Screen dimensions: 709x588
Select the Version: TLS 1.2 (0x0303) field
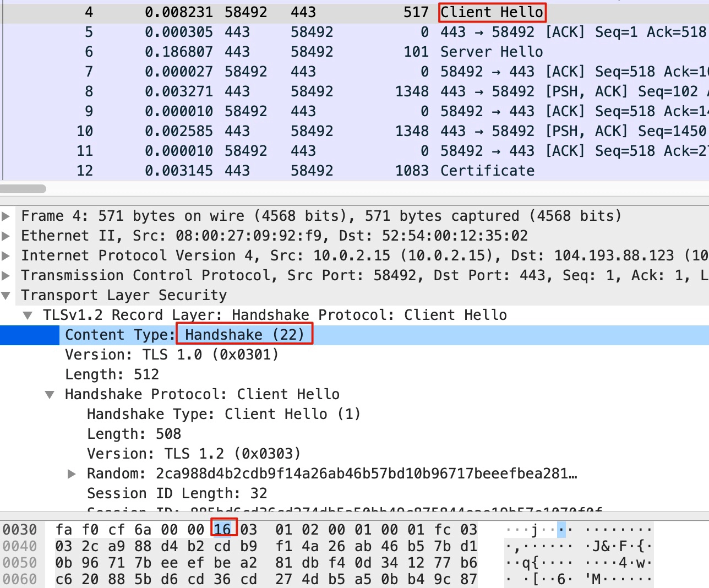(x=194, y=454)
